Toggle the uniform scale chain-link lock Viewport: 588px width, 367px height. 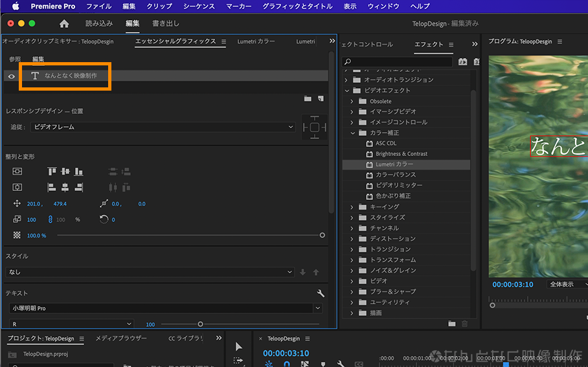51,219
